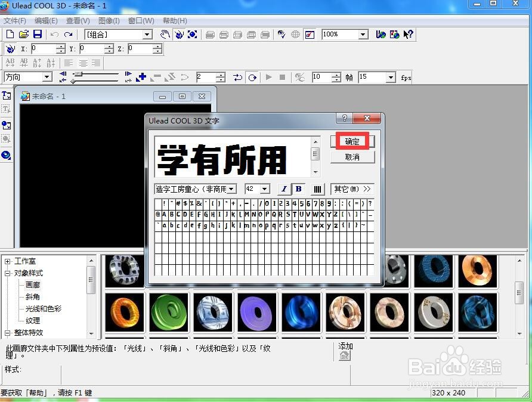Toggle Italic in the text dialog
Image resolution: width=532 pixels, height=402 pixels.
pyautogui.click(x=284, y=189)
